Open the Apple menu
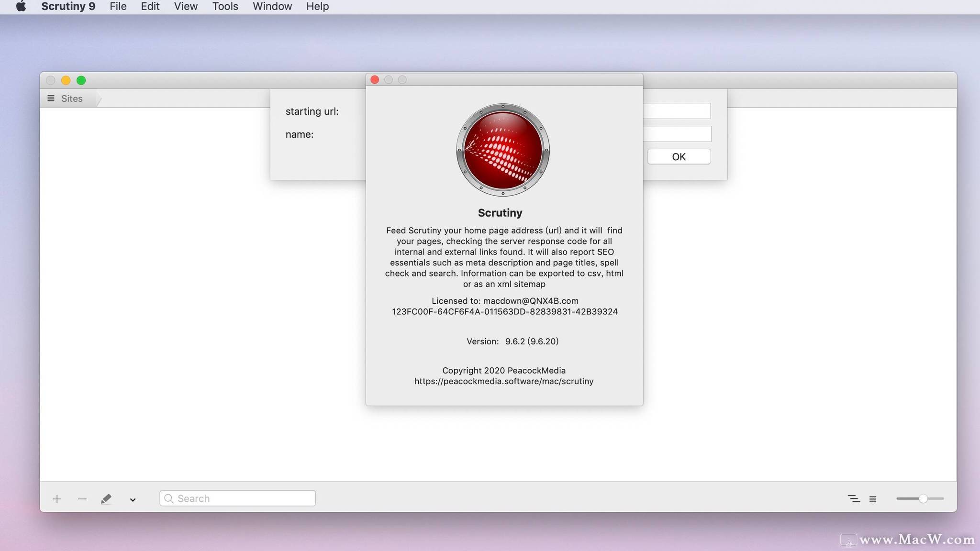 (x=21, y=7)
